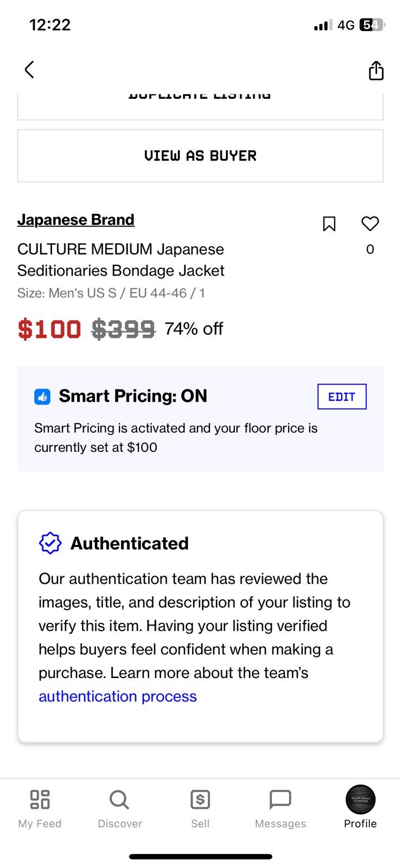Open the Japanese Brand designer link
The image size is (401, 868).
pyautogui.click(x=76, y=220)
